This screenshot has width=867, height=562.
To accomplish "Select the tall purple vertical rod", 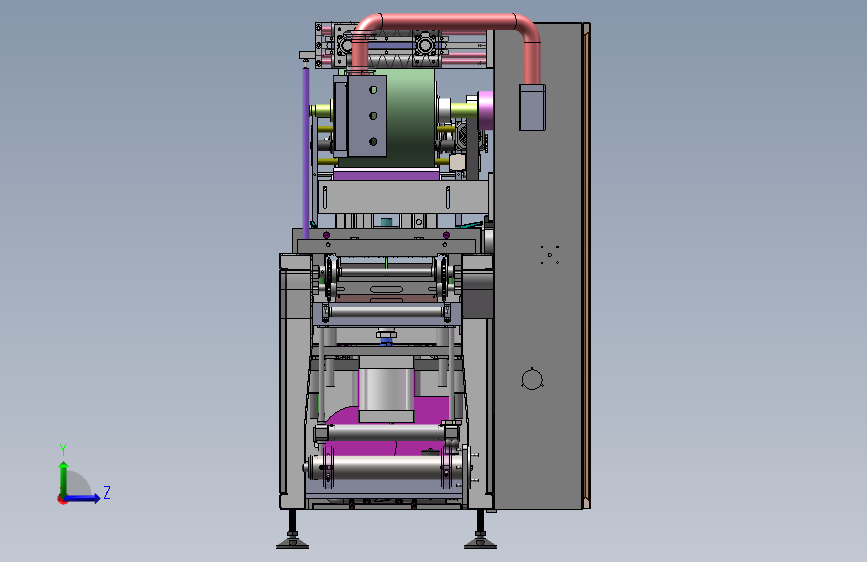I will pos(306,153).
